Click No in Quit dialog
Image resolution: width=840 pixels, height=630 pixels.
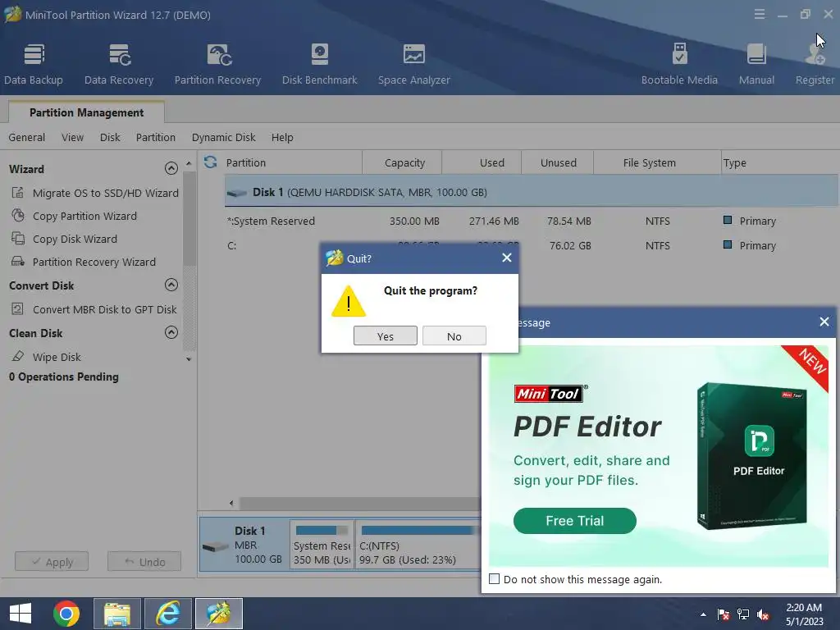pos(454,336)
